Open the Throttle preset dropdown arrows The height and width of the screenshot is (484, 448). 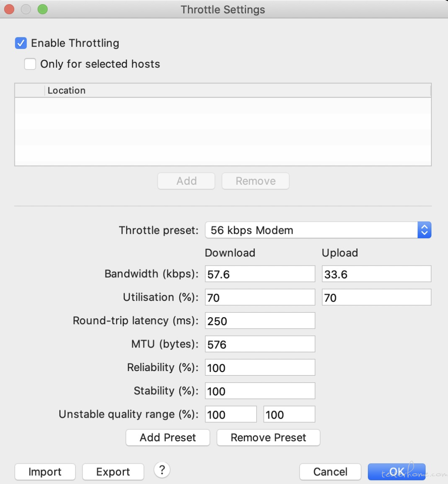pos(424,230)
